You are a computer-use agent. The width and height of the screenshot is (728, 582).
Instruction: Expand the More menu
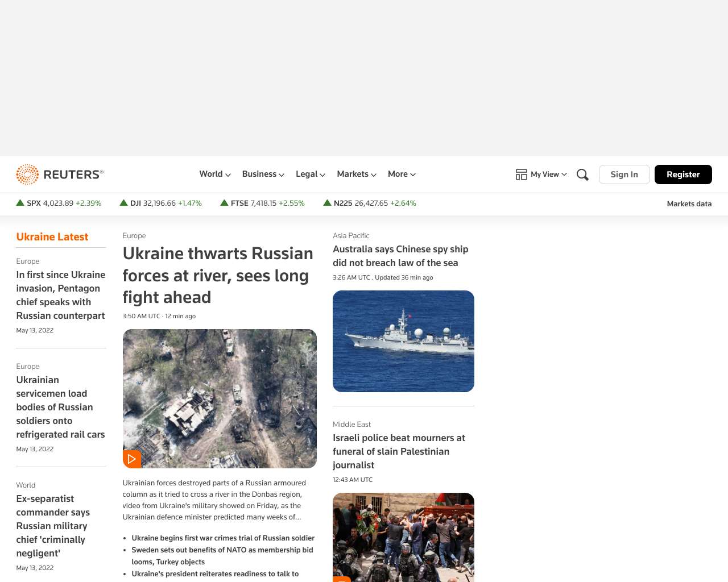point(402,174)
